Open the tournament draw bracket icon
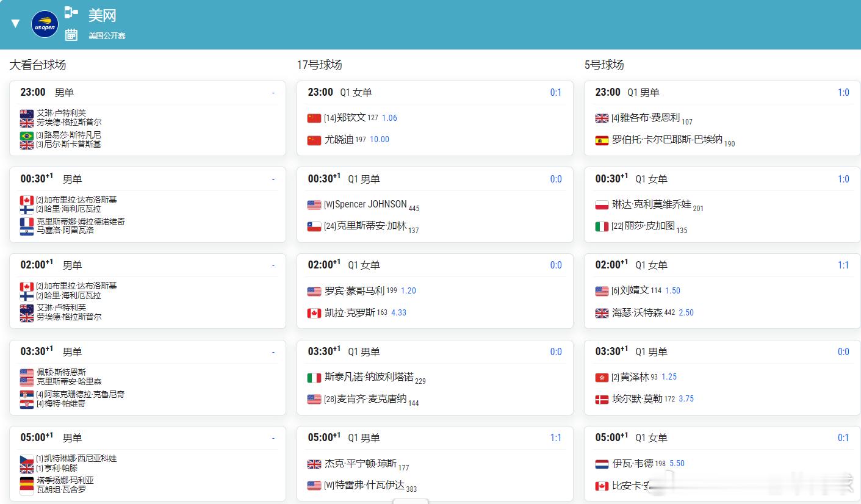 tap(71, 12)
